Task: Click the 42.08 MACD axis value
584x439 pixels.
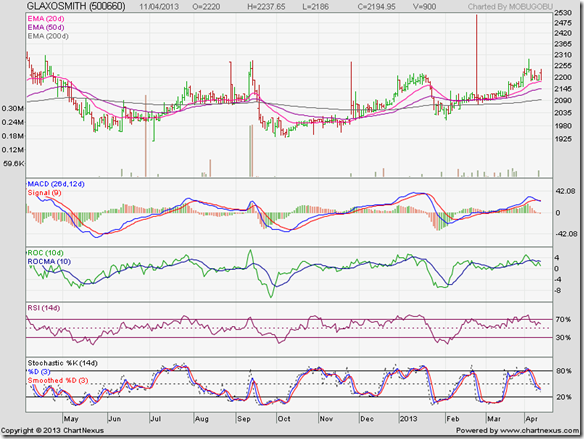Action: pyautogui.click(x=565, y=191)
